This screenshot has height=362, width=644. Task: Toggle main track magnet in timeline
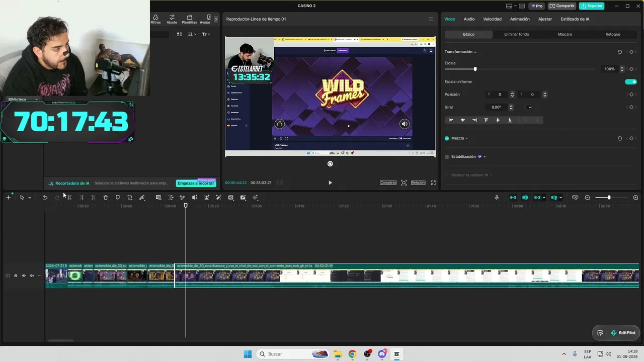513,198
